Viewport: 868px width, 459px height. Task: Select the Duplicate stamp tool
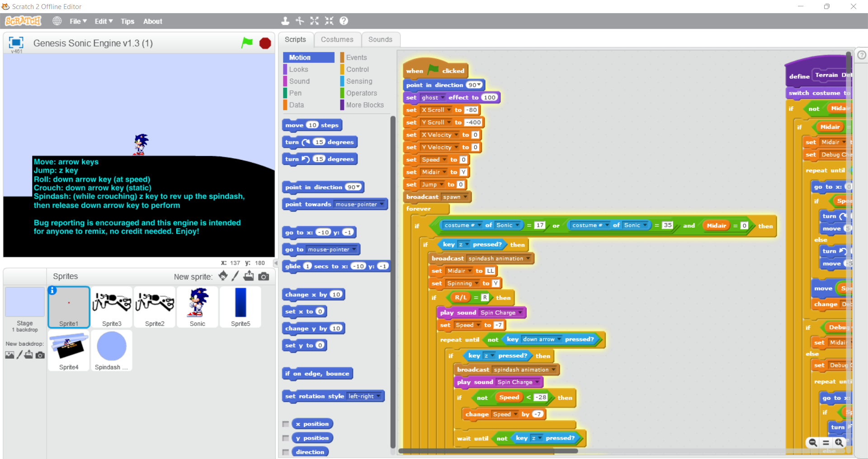[285, 21]
